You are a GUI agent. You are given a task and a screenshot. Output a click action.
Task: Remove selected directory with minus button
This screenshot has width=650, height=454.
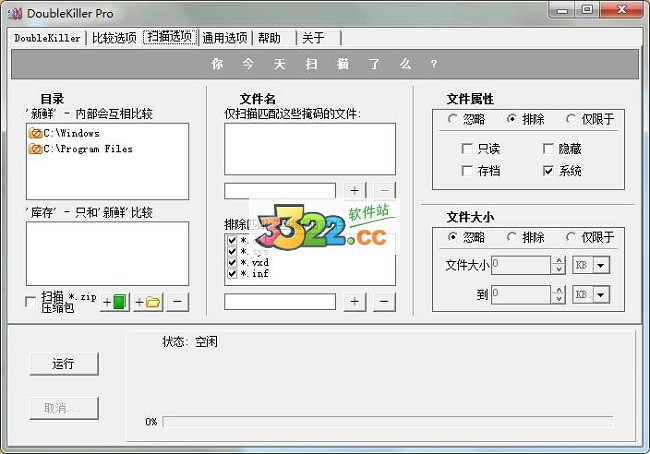(x=177, y=302)
